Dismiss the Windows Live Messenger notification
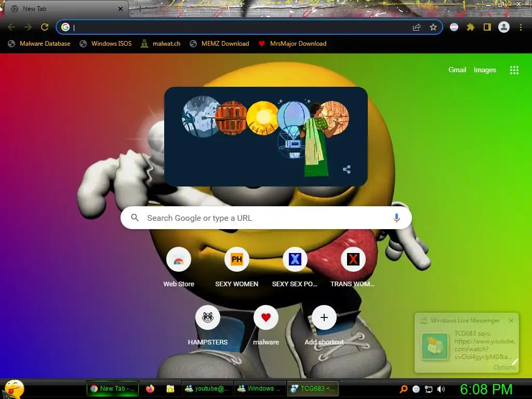The image size is (532, 399). [x=511, y=320]
